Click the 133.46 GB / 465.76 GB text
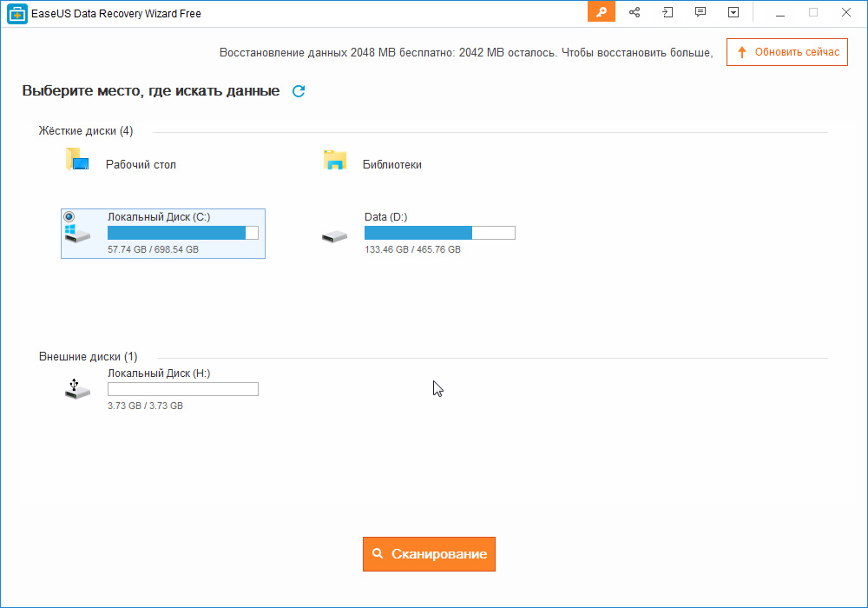The width and height of the screenshot is (868, 608). coord(412,249)
